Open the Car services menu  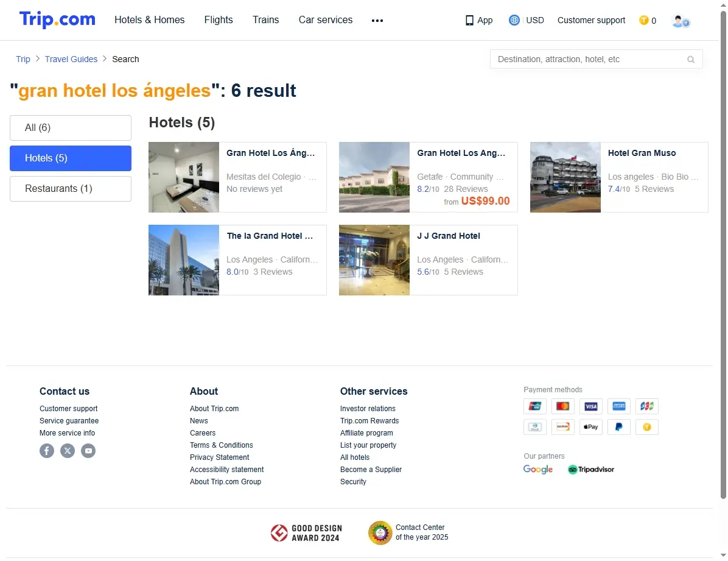(x=326, y=20)
